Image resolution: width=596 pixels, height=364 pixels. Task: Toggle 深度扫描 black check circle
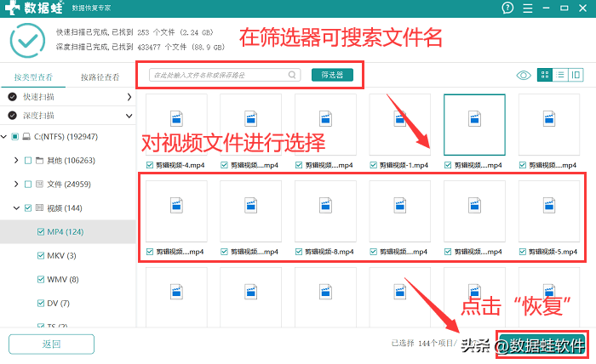point(13,116)
